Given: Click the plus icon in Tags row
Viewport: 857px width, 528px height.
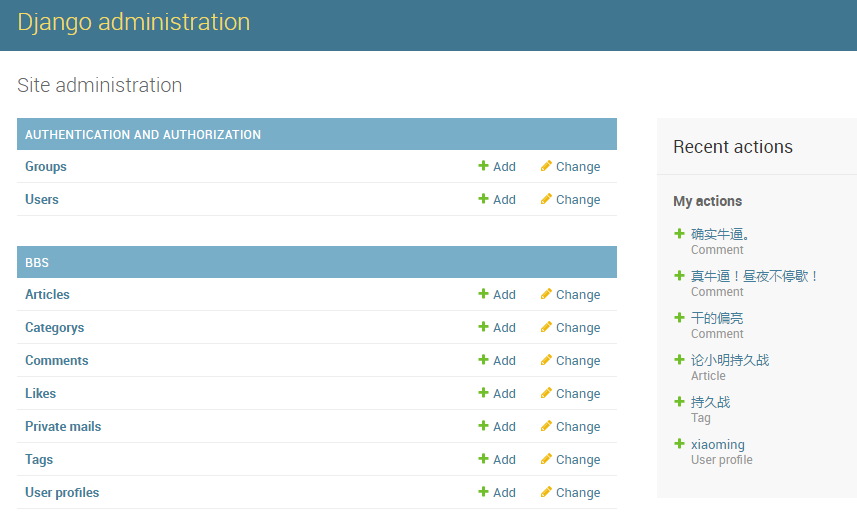Looking at the screenshot, I should click(483, 458).
